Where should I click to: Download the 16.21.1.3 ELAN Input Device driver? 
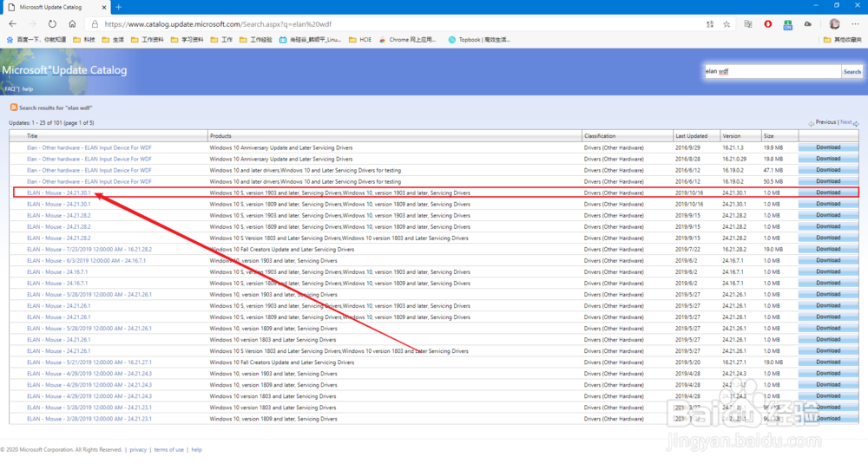828,147
